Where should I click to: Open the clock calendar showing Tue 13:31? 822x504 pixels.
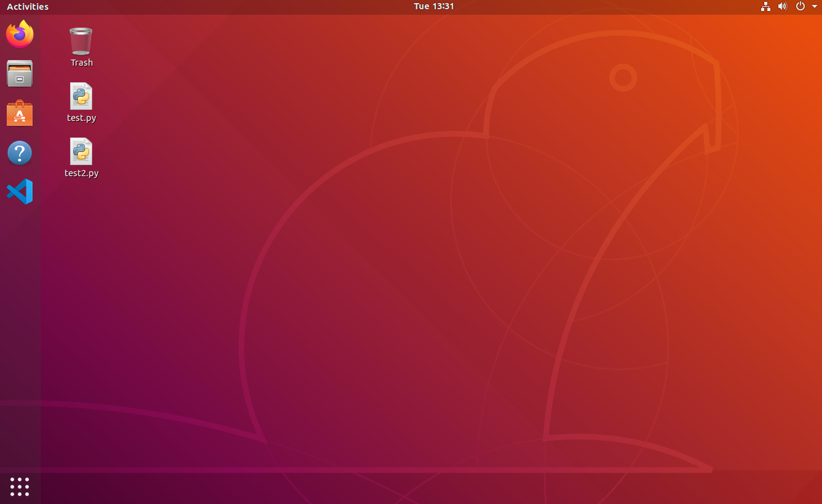(x=434, y=6)
